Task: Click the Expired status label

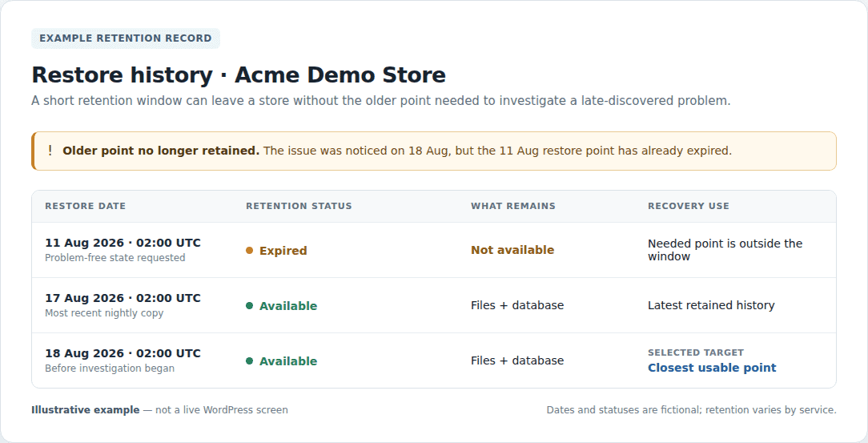Action: [x=283, y=250]
